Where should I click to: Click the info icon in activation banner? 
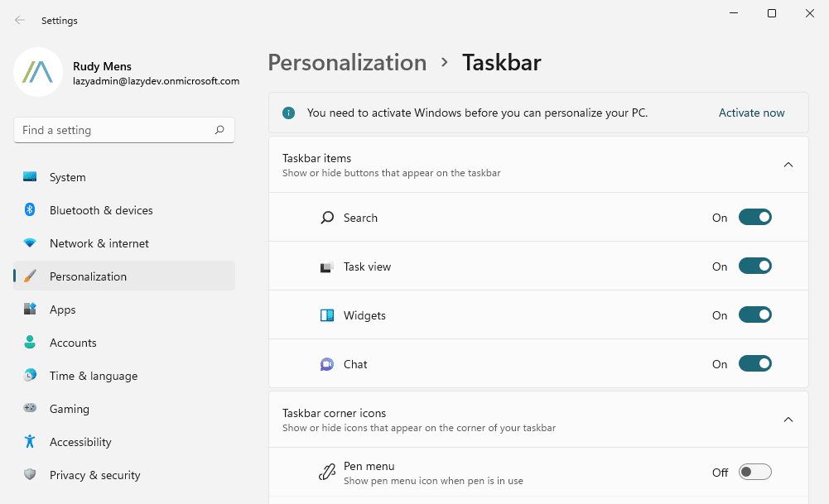(x=289, y=113)
